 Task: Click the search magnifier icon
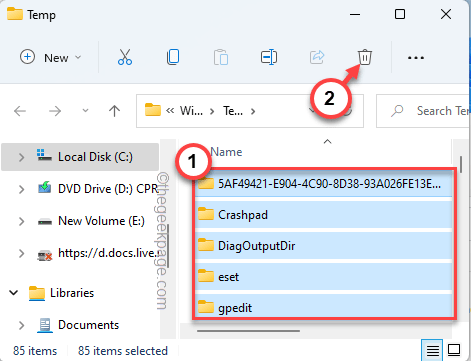[397, 111]
